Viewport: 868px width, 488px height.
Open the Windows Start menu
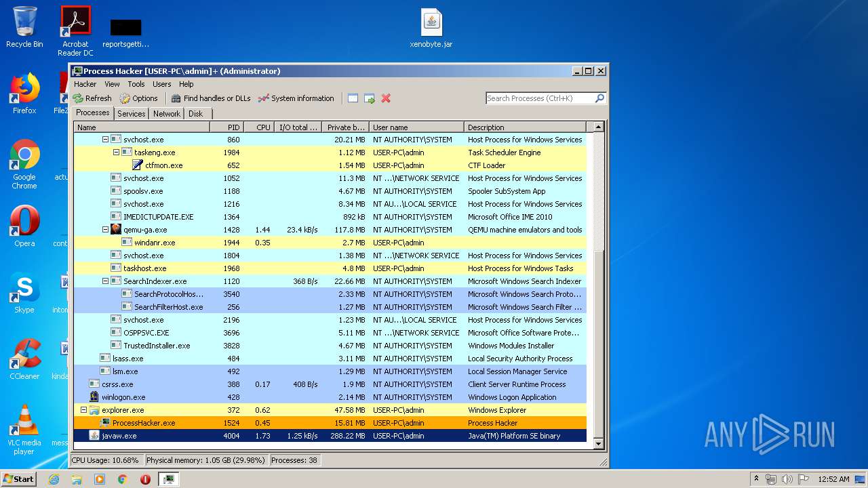(18, 479)
